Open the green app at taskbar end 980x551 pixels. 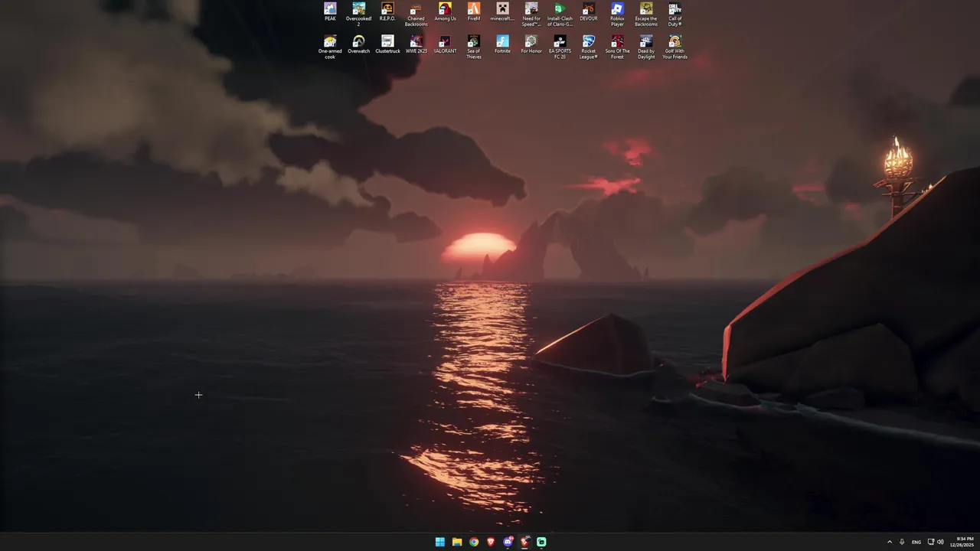(541, 542)
